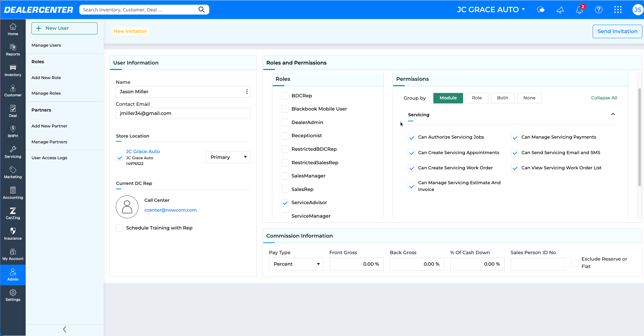Check the SalesManager role
Screen dimensions: 644x336
point(285,176)
